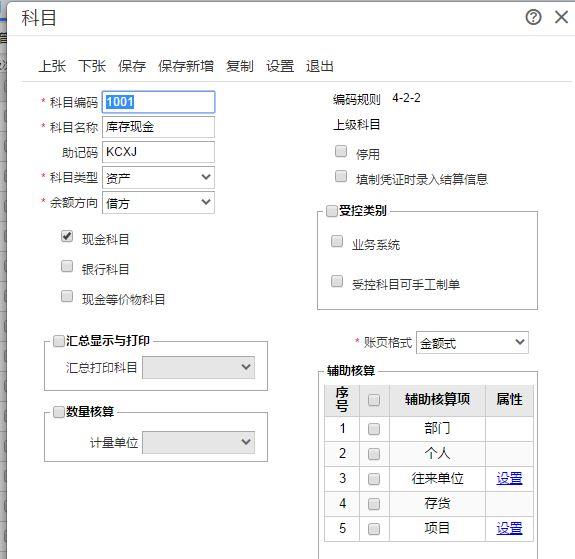Image resolution: width=575 pixels, height=559 pixels.
Task: Open the 科目类型 dropdown showing 资产
Action: click(158, 178)
